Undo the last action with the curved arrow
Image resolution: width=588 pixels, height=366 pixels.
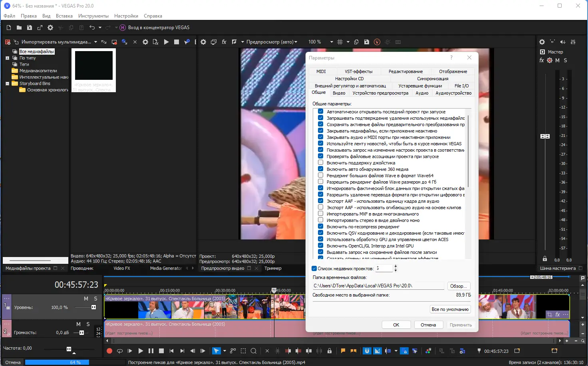tap(92, 28)
